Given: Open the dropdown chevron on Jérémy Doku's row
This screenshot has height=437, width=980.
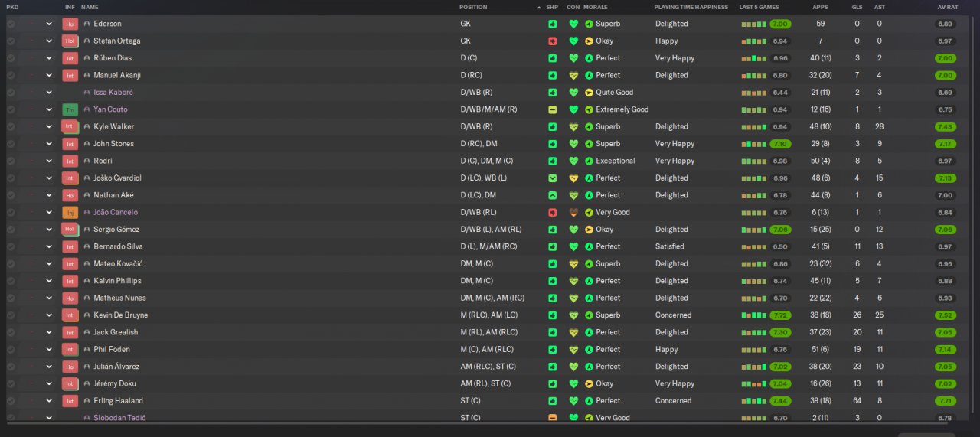Looking at the screenshot, I should pos(49,383).
